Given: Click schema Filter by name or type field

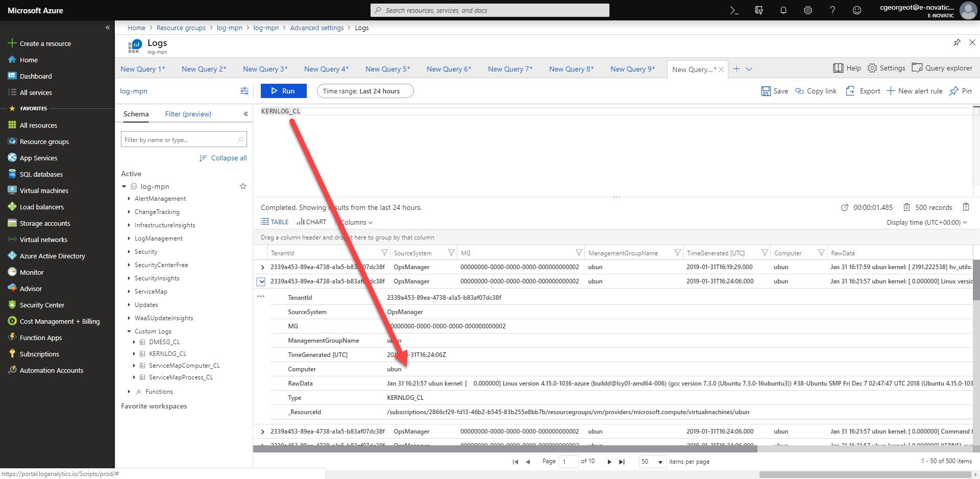Looking at the screenshot, I should 184,139.
